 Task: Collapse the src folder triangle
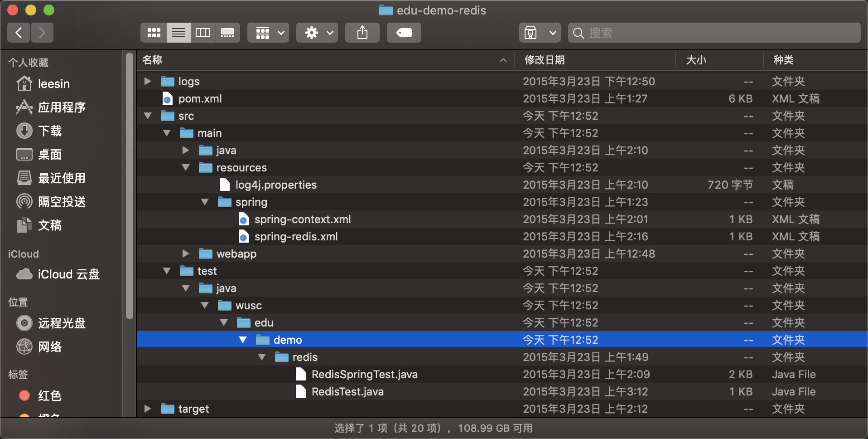pyautogui.click(x=148, y=116)
